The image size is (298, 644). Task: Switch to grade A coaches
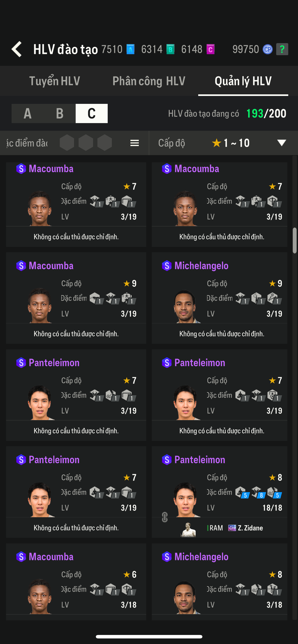click(x=28, y=114)
